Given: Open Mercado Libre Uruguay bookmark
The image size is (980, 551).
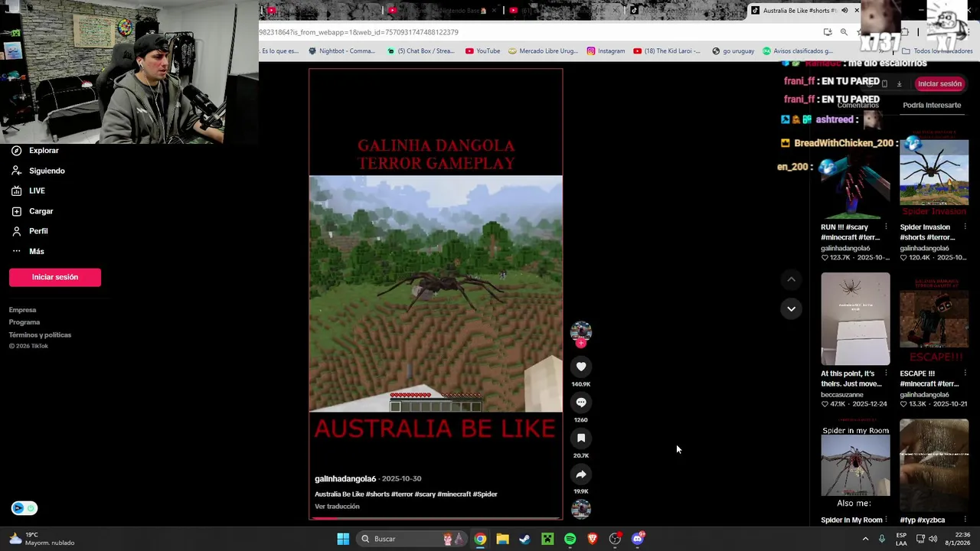Looking at the screenshot, I should (x=543, y=51).
